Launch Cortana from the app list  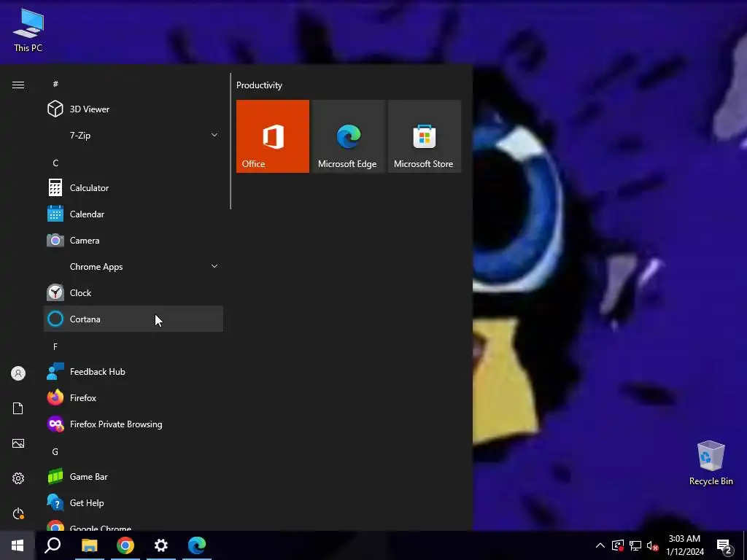tap(133, 319)
